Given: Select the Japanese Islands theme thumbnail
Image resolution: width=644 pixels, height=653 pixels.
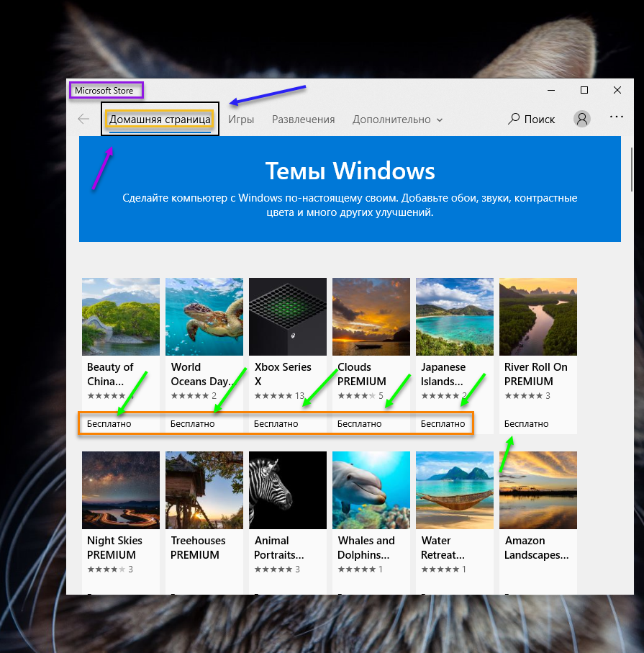Looking at the screenshot, I should [454, 317].
